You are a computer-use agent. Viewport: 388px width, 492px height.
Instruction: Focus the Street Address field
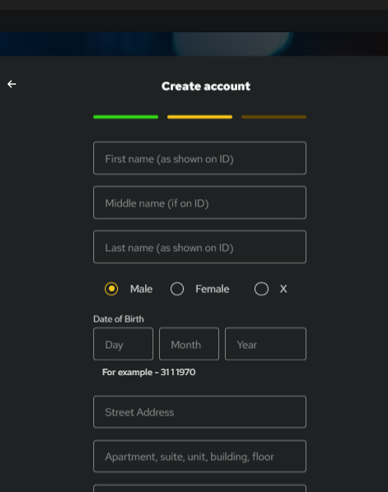click(200, 412)
